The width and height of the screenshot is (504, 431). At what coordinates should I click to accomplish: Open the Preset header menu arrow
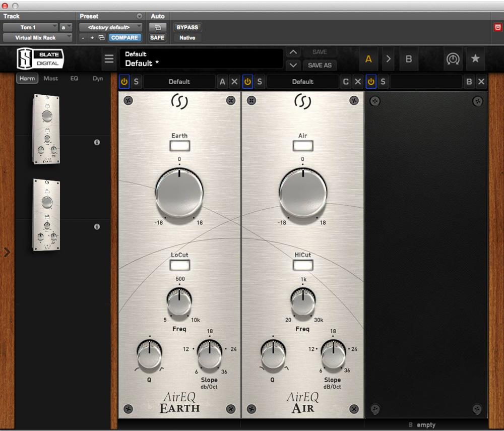click(x=139, y=16)
